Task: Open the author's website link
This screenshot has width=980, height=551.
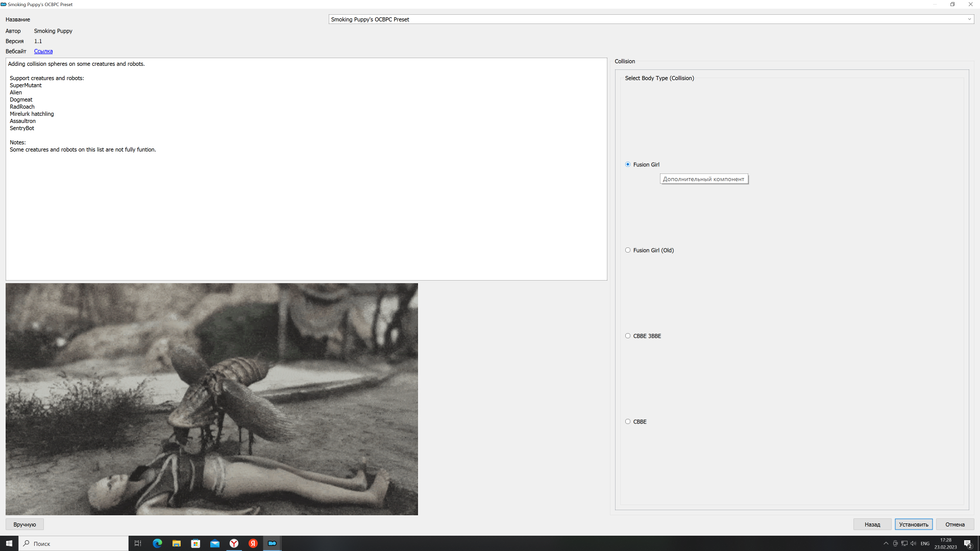Action: coord(43,51)
